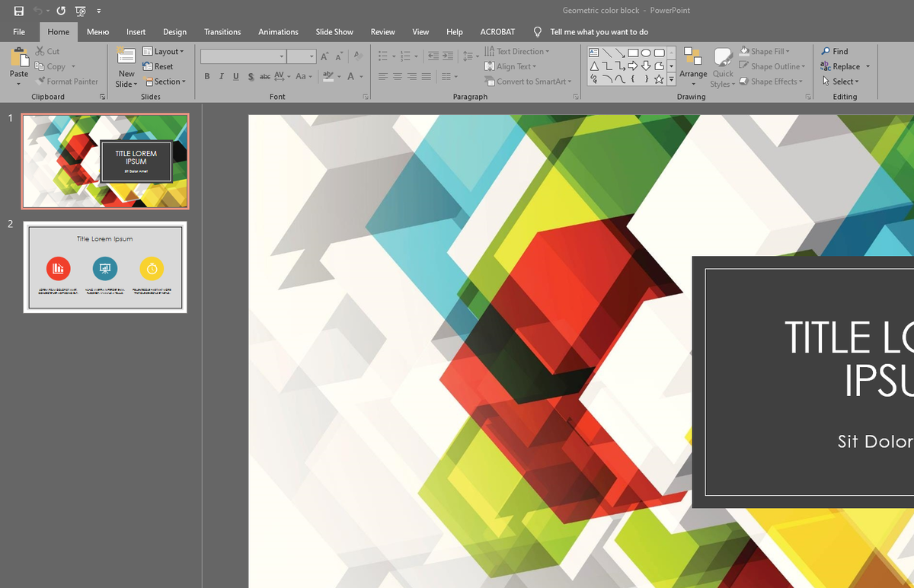Click the New Slide icon
The width and height of the screenshot is (914, 588).
pyautogui.click(x=126, y=56)
